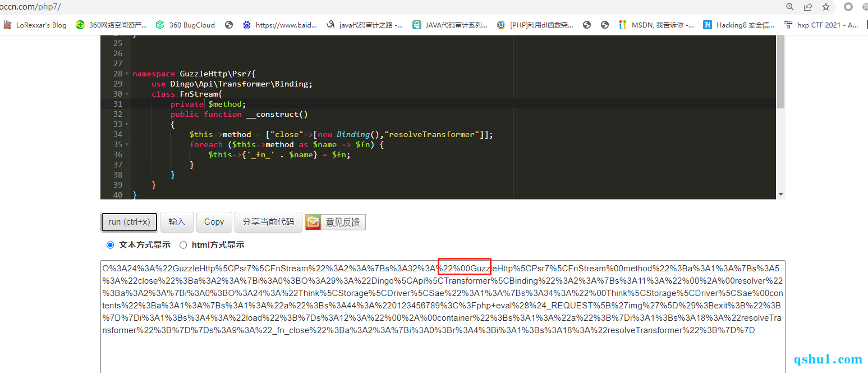The image size is (868, 373).
Task: Click "$this->{'_fn_' . $name} = $fn;" on line 36
Action: (x=279, y=154)
